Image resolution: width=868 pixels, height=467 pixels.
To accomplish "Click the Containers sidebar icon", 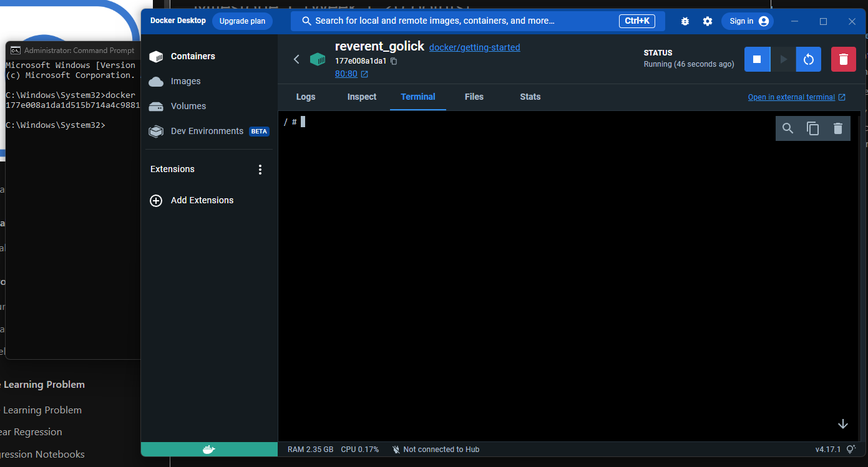I will click(x=156, y=56).
